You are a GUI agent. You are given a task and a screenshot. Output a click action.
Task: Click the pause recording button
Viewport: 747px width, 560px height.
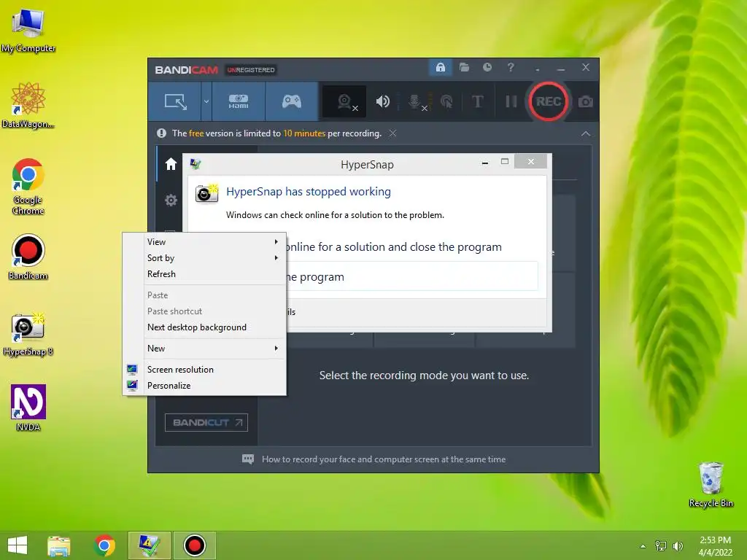click(x=511, y=101)
